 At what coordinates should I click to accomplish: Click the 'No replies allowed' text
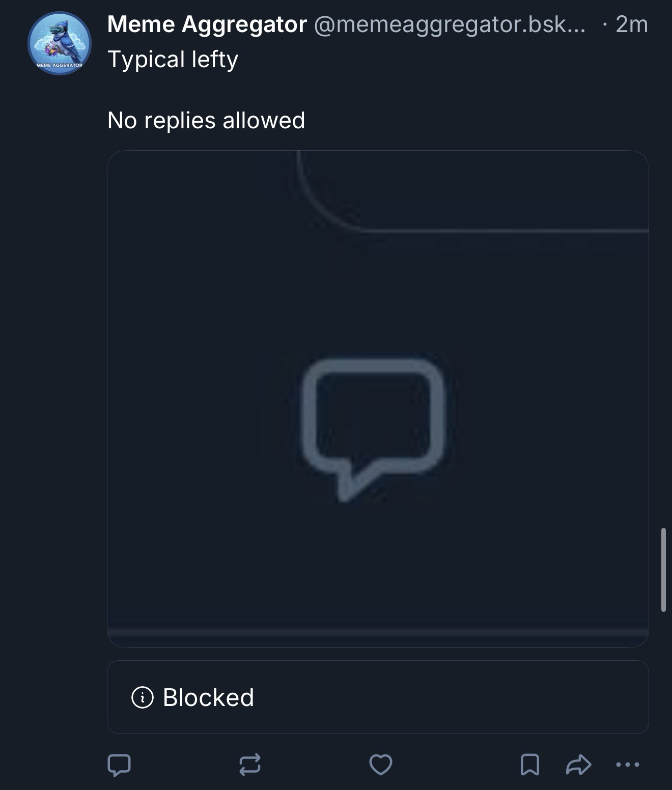pos(206,121)
